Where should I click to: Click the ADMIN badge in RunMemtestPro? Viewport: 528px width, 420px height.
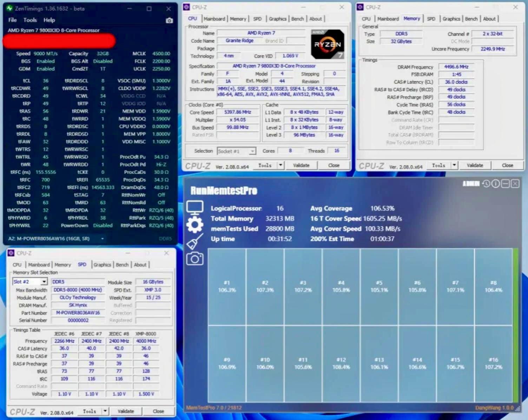pyautogui.click(x=471, y=184)
